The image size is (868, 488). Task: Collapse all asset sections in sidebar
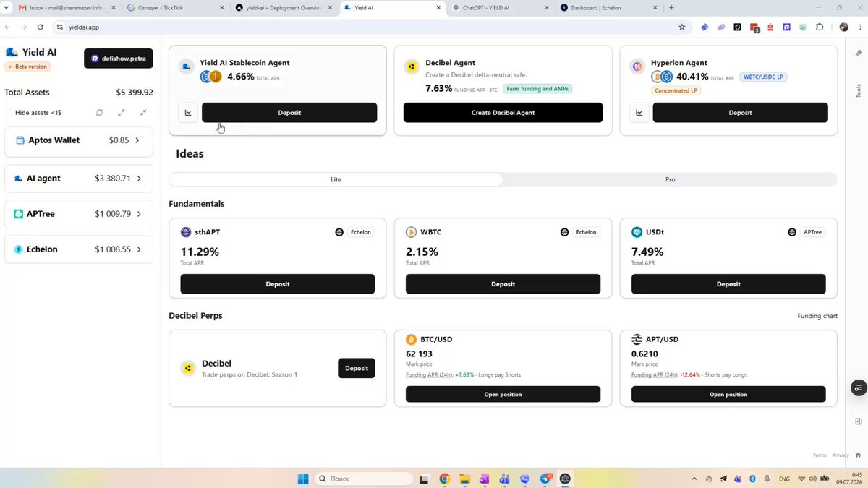point(143,113)
